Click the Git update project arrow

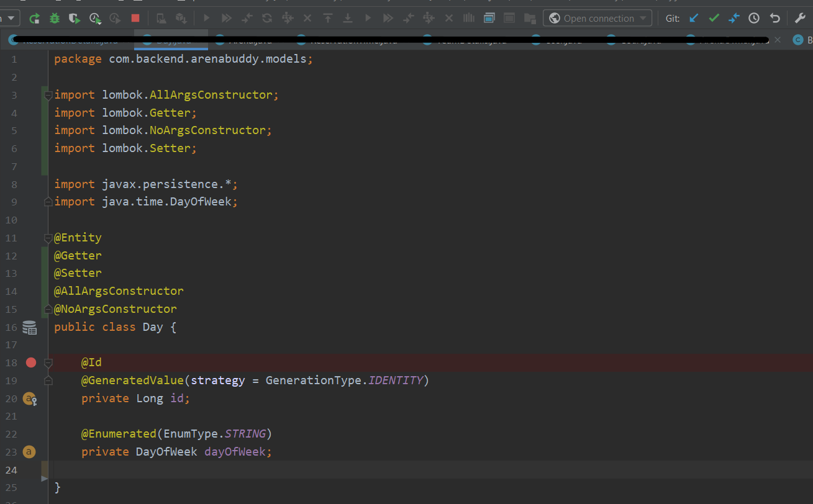tap(694, 18)
